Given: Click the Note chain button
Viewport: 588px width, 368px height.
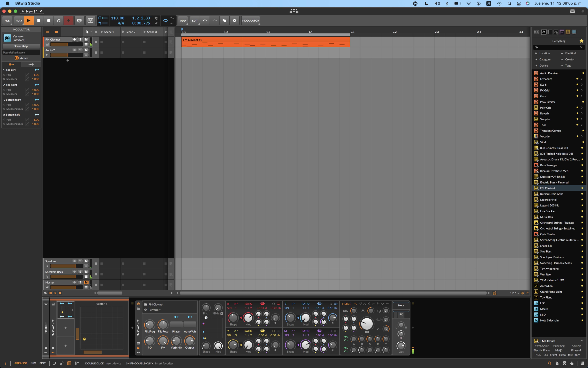Looking at the screenshot, I should tap(401, 305).
